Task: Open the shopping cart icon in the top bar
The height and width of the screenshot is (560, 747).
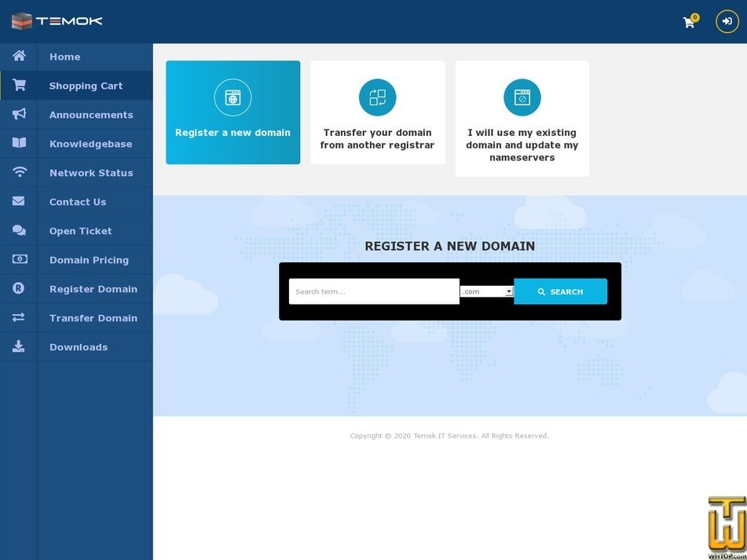Action: point(688,23)
